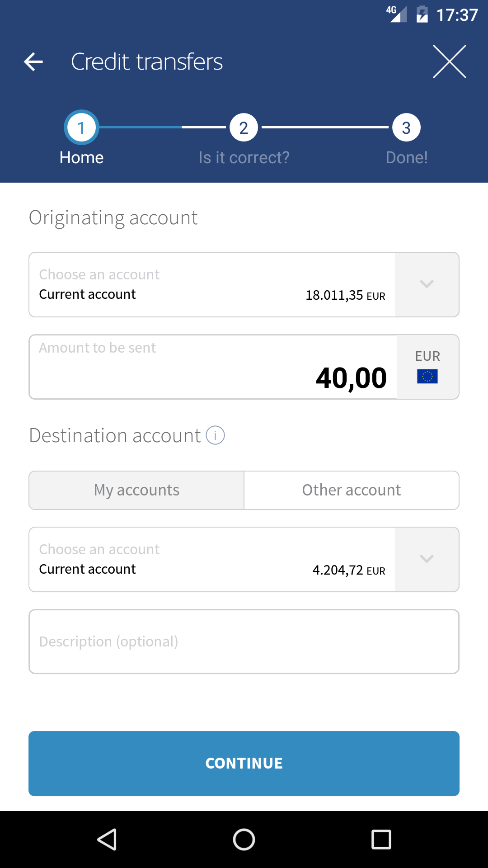Jump to step 2 Is it correct?
Image resolution: width=488 pixels, height=868 pixels.
[244, 128]
